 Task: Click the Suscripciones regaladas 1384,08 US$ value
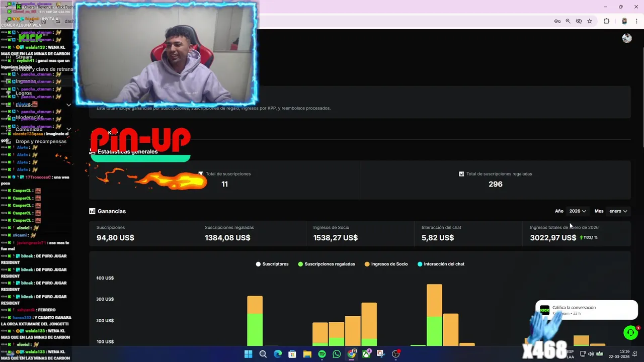pyautogui.click(x=227, y=238)
